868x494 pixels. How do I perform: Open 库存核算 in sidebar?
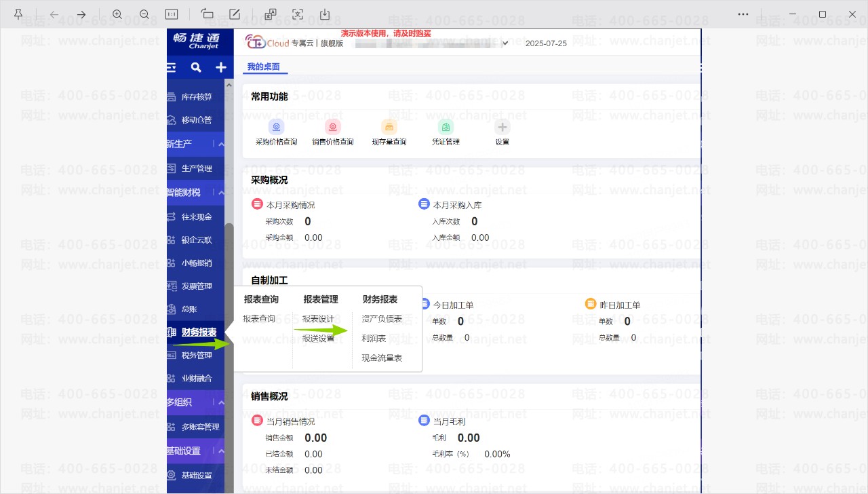point(196,97)
